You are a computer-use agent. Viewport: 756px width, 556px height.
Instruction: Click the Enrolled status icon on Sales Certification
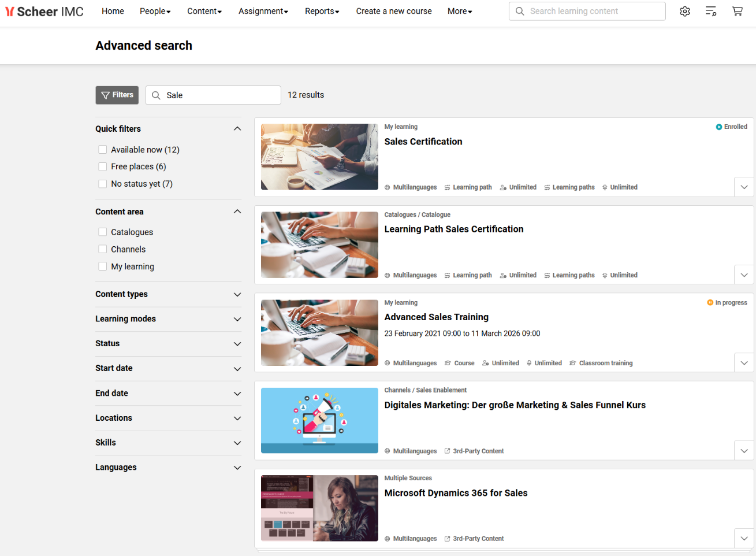(718, 127)
